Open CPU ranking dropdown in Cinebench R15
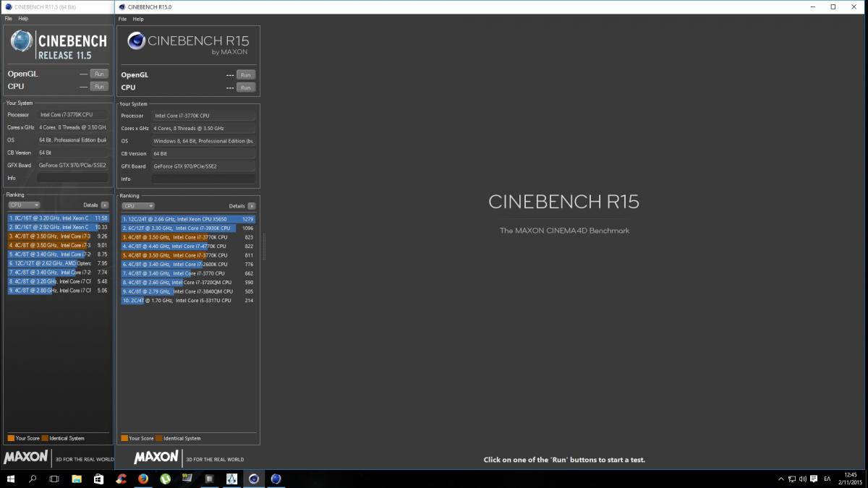Viewport: 868px width, 488px height. tap(138, 206)
